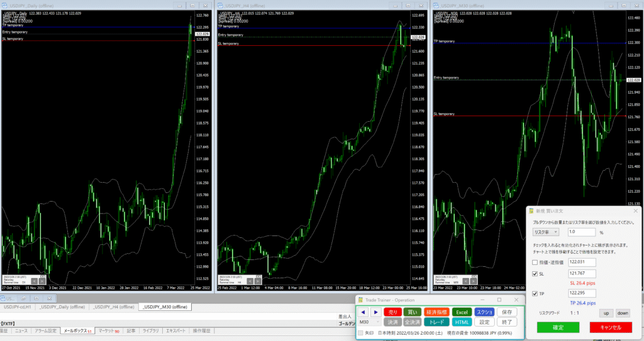Switch to USDJPY-cd,H1 chart tab
644x341 pixels.
click(17, 307)
